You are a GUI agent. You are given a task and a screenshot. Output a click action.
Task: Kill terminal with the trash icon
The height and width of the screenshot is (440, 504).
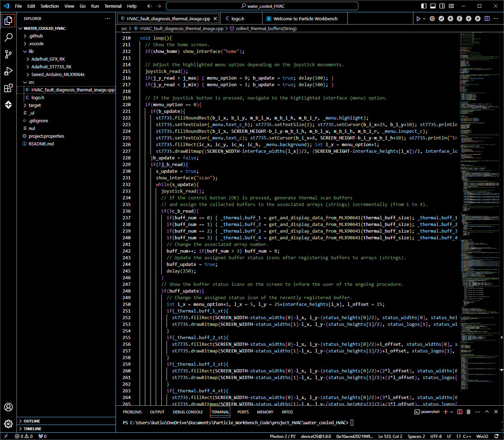469,412
